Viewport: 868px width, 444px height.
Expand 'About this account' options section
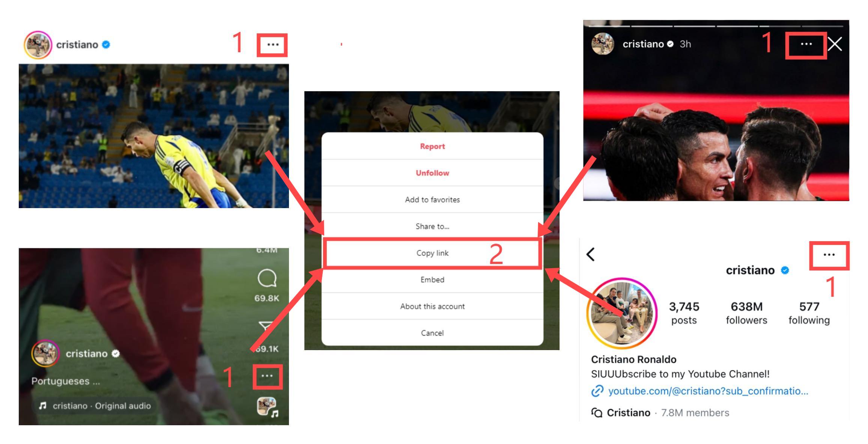click(431, 306)
